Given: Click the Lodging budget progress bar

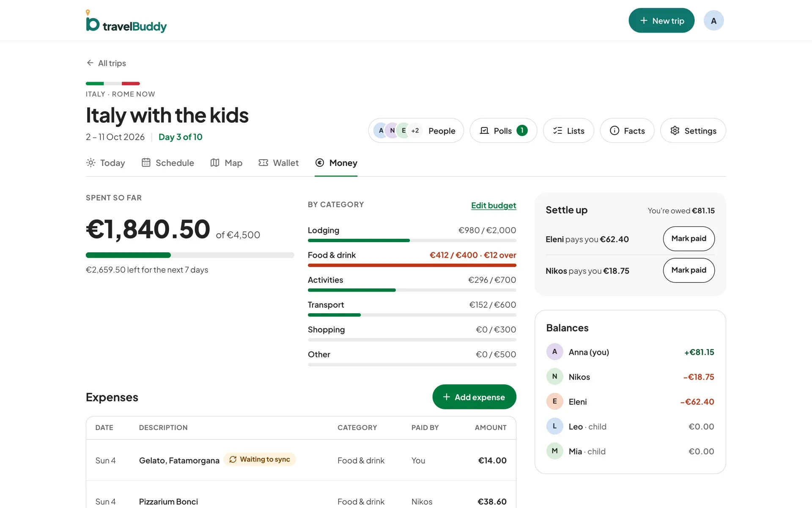Looking at the screenshot, I should point(412,240).
